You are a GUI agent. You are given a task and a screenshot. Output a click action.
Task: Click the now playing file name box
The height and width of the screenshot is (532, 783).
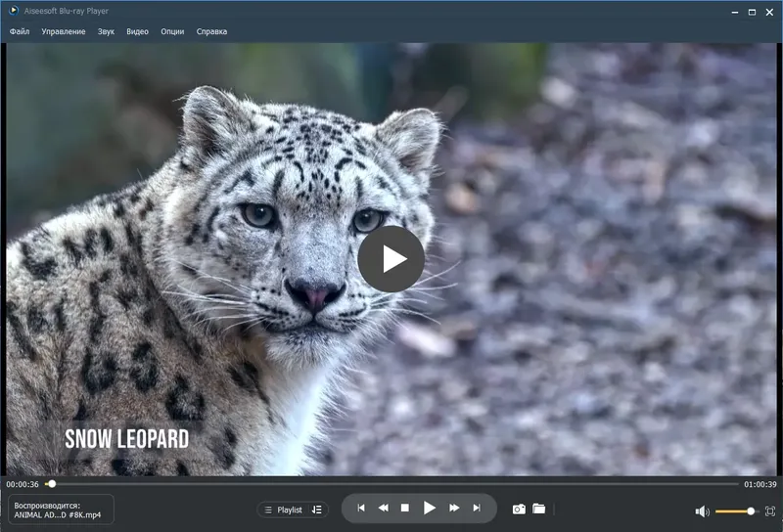pyautogui.click(x=61, y=510)
